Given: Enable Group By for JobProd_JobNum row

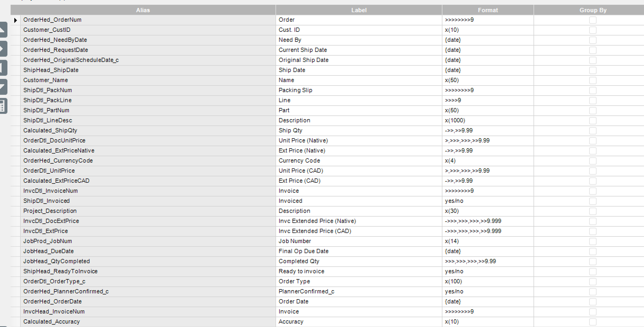Looking at the screenshot, I should pos(593,241).
